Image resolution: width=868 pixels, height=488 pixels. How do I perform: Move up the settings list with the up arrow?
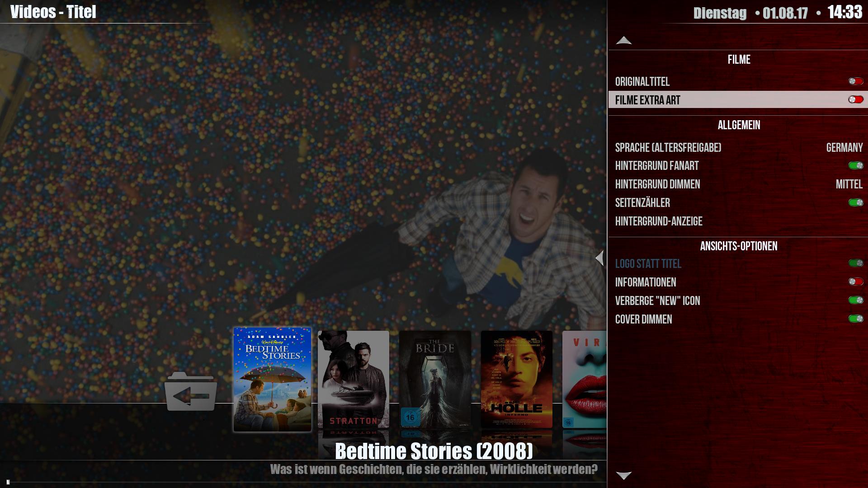624,40
